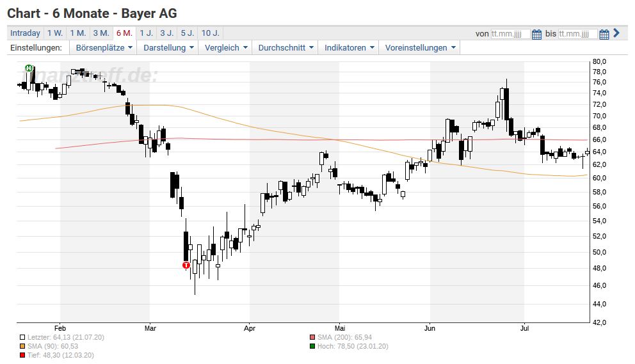Focus the 'von' start date input field
Screen dimensions: 635x364
coord(510,34)
